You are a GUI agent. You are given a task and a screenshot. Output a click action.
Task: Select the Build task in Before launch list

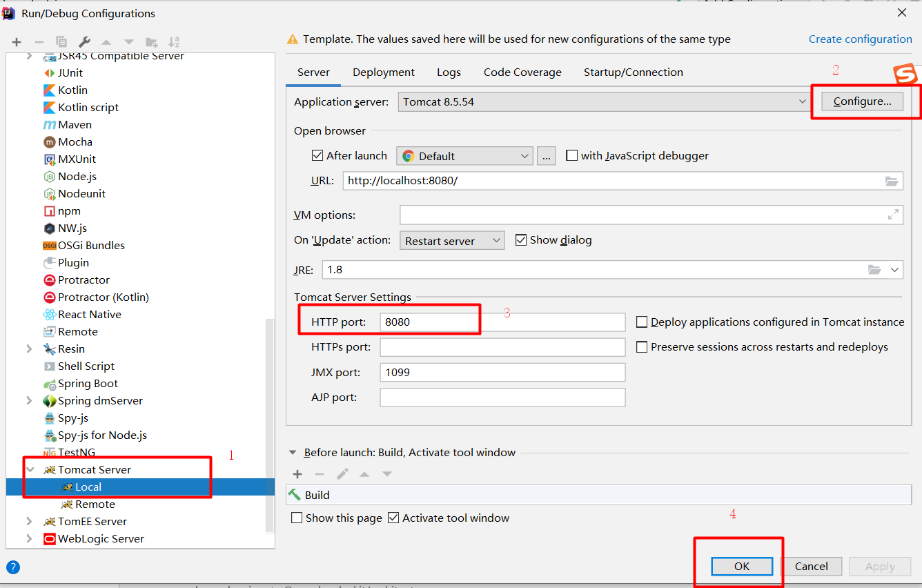(598, 495)
